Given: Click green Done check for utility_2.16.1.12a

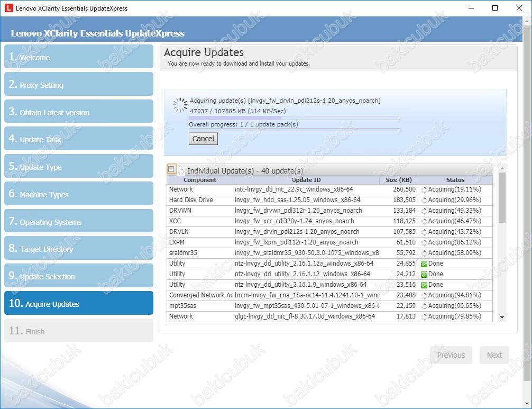Looking at the screenshot, I should [x=424, y=263].
